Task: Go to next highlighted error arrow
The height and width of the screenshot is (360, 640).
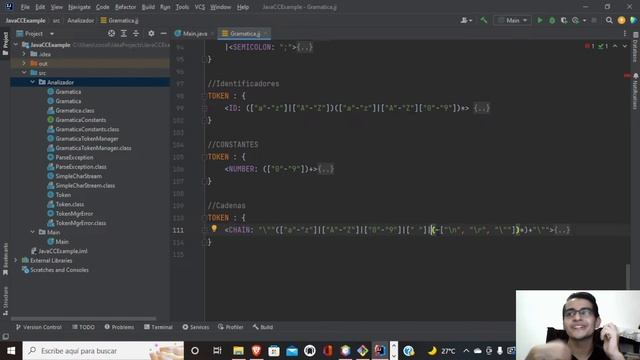Action: 625,46
